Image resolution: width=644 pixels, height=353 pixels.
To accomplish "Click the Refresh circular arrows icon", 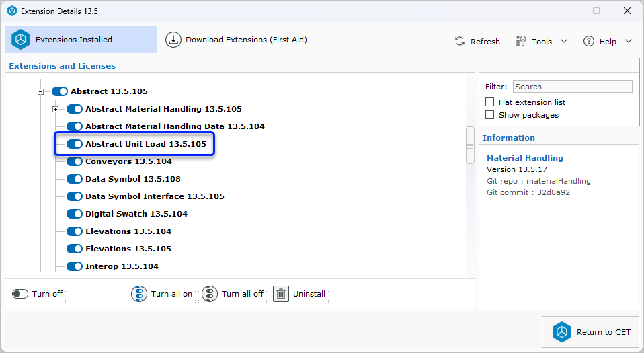I will click(x=460, y=41).
